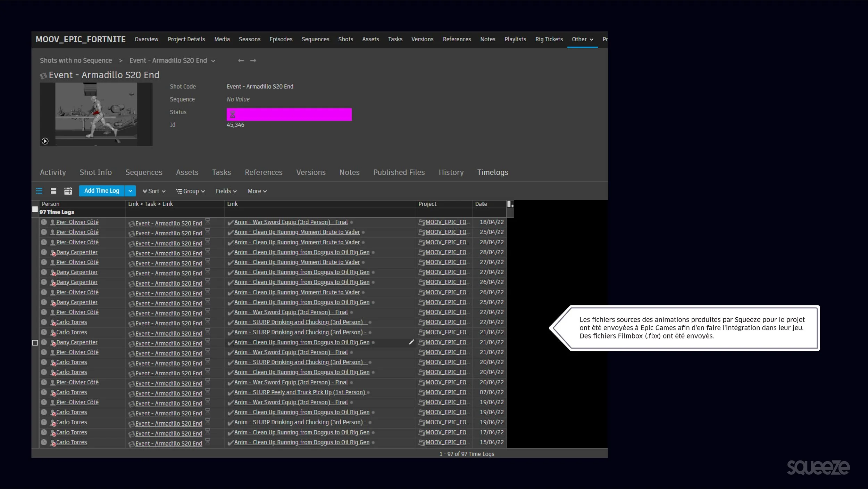
Task: Switch to list view icon
Action: (x=39, y=191)
